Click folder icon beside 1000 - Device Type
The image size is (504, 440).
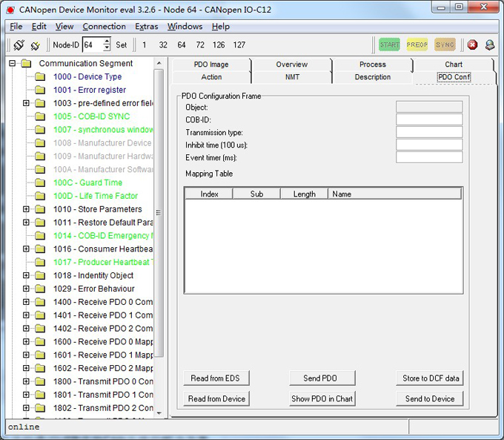[40, 76]
